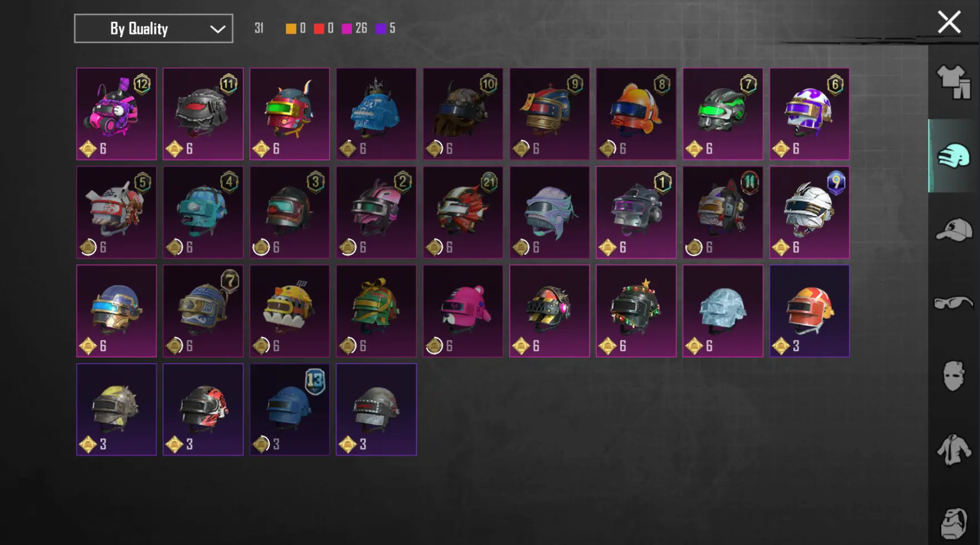The height and width of the screenshot is (545, 980).
Task: Select the white mummy helmet with badge 9
Action: [x=809, y=213]
